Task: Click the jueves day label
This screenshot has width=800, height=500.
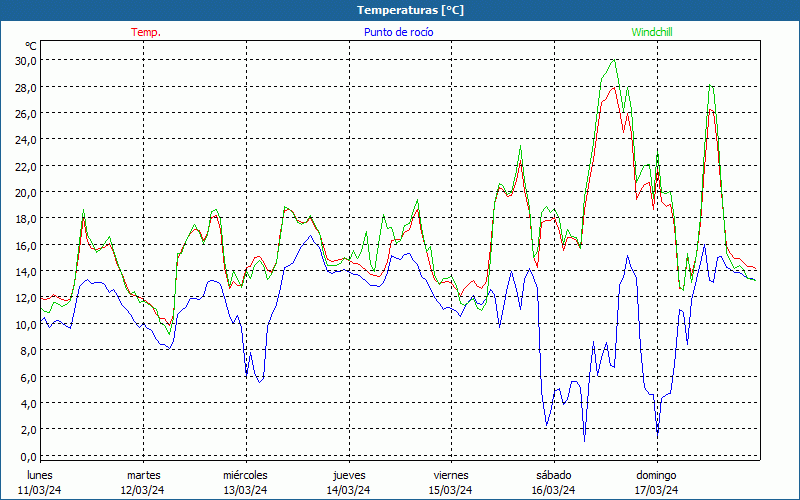Action: [x=349, y=475]
